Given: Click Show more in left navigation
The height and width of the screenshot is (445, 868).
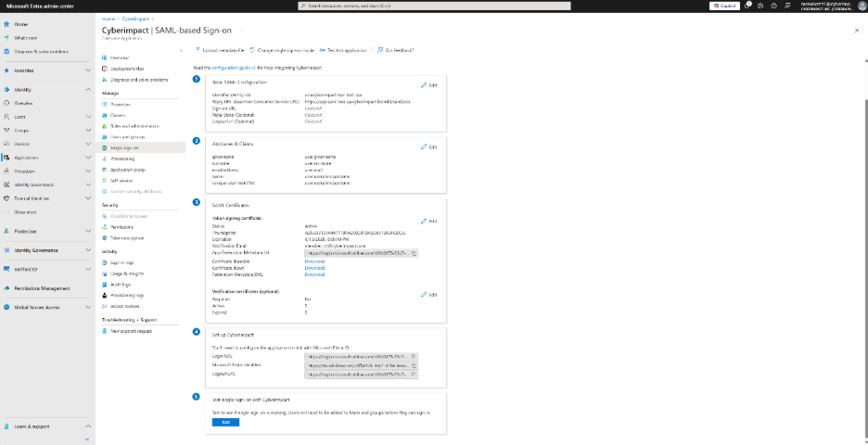Looking at the screenshot, I should [x=25, y=212].
